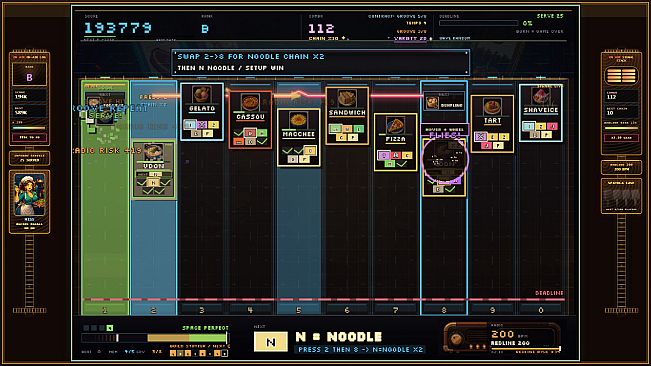Image resolution: width=651 pixels, height=366 pixels.
Task: Click the SHAVEICE card name
Action: (541, 110)
